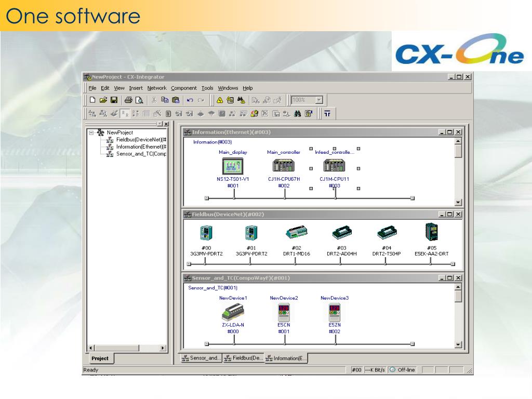The height and width of the screenshot is (399, 532).
Task: Click scroll-up arrow in Information(Ethernet) window
Action: click(458, 141)
